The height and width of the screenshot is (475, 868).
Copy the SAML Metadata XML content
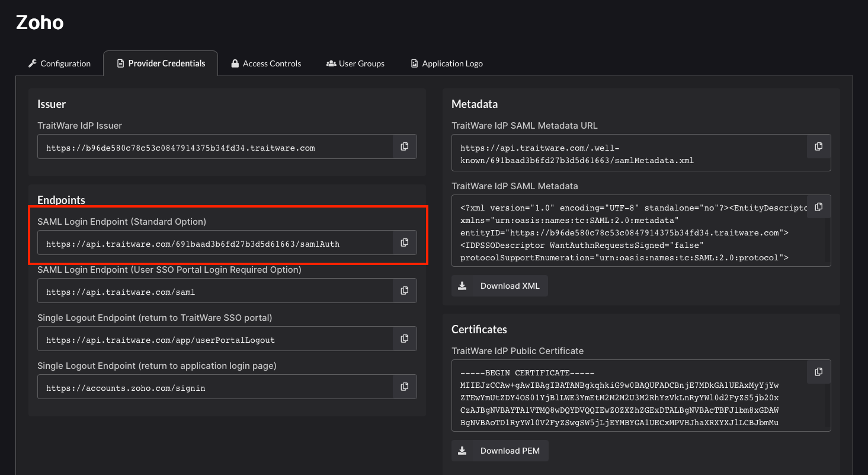coord(819,207)
